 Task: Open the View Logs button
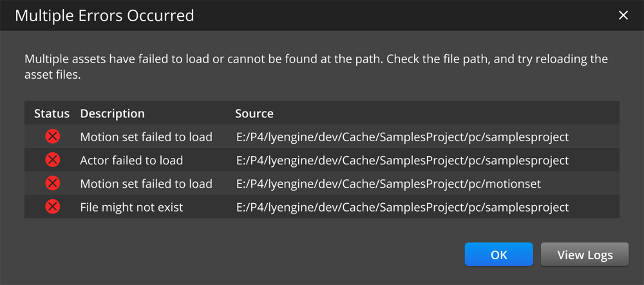[585, 255]
